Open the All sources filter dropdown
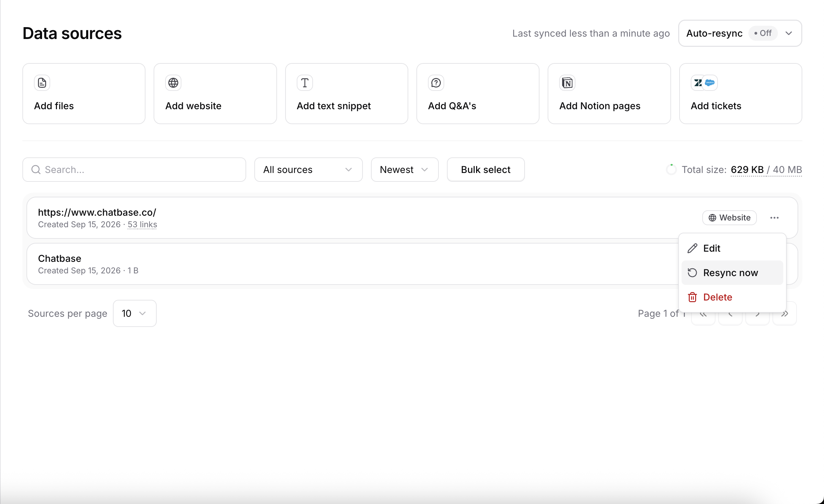 pyautogui.click(x=309, y=170)
